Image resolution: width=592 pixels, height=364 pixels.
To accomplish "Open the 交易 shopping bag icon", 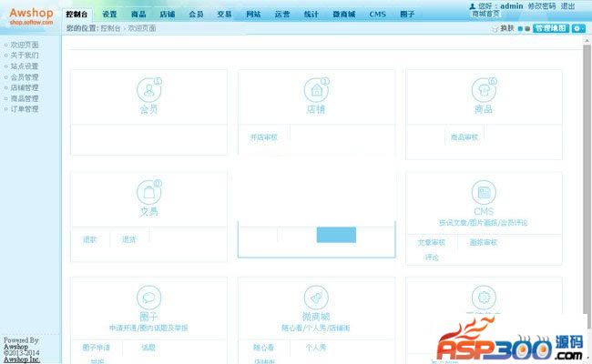I will click(x=148, y=192).
